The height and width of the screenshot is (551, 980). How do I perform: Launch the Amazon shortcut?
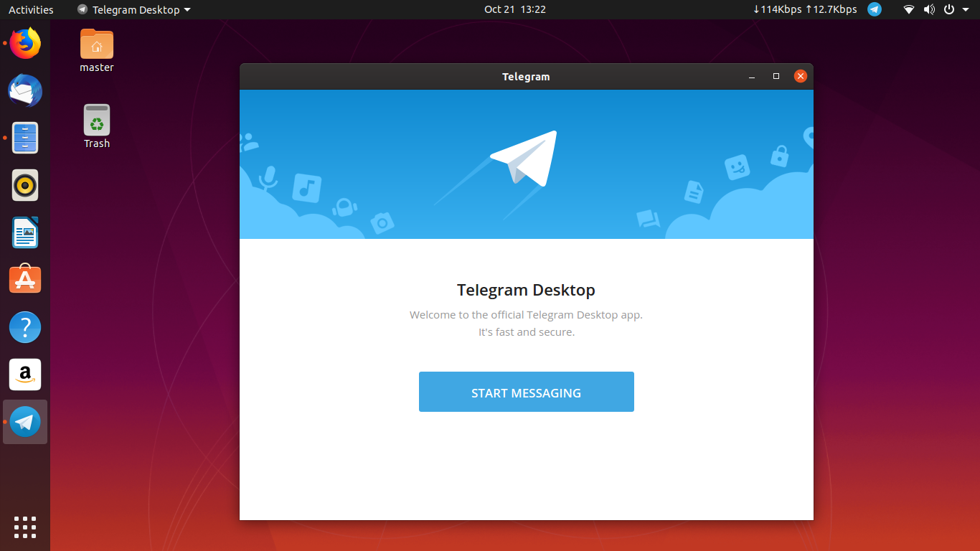[x=24, y=374]
